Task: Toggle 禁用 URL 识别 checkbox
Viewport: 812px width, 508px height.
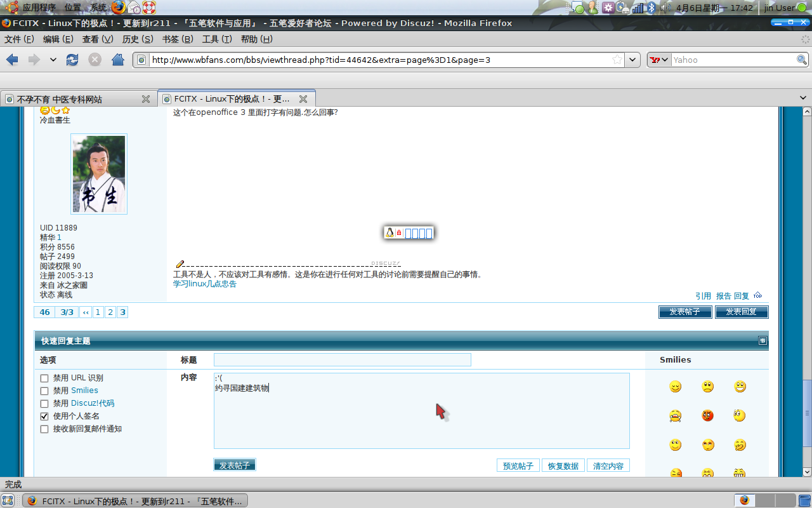Action: 44,378
